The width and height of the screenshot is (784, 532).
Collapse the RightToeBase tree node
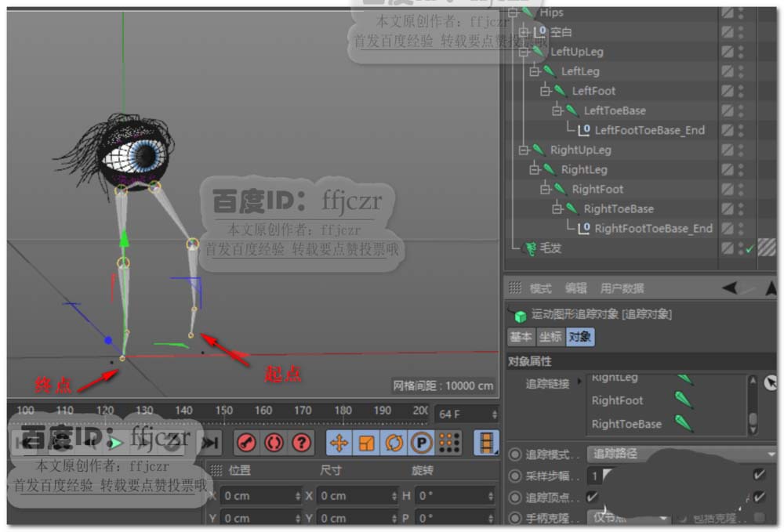557,208
